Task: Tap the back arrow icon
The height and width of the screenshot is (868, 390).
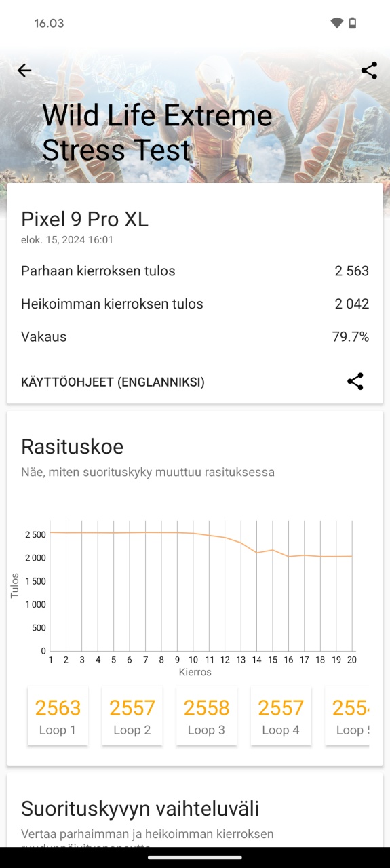Action: click(24, 71)
